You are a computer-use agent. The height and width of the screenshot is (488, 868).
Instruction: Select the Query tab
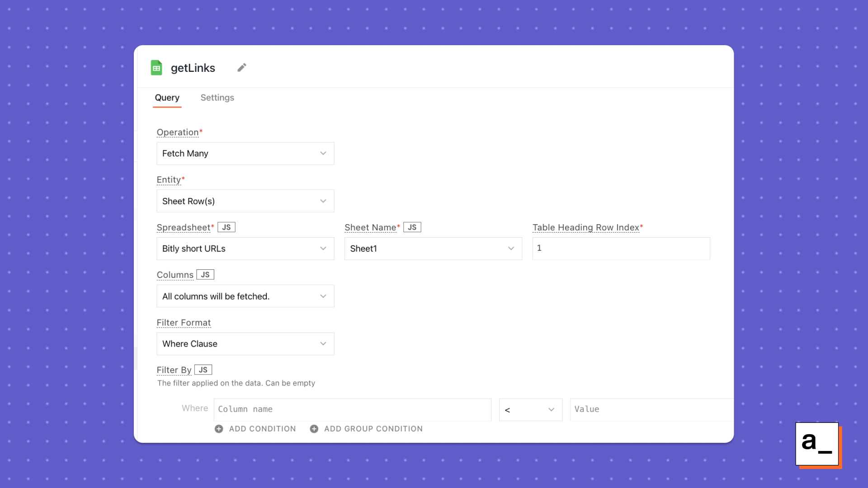click(x=168, y=97)
